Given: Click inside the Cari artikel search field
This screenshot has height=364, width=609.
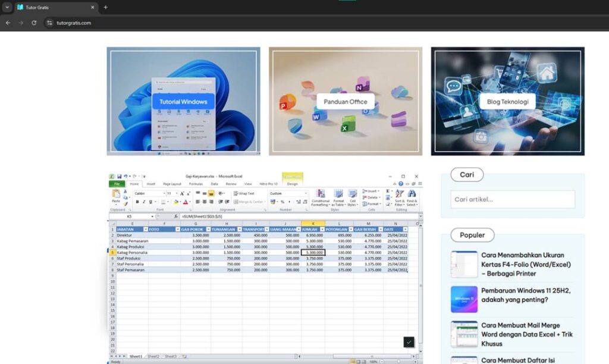Looking at the screenshot, I should pyautogui.click(x=511, y=199).
